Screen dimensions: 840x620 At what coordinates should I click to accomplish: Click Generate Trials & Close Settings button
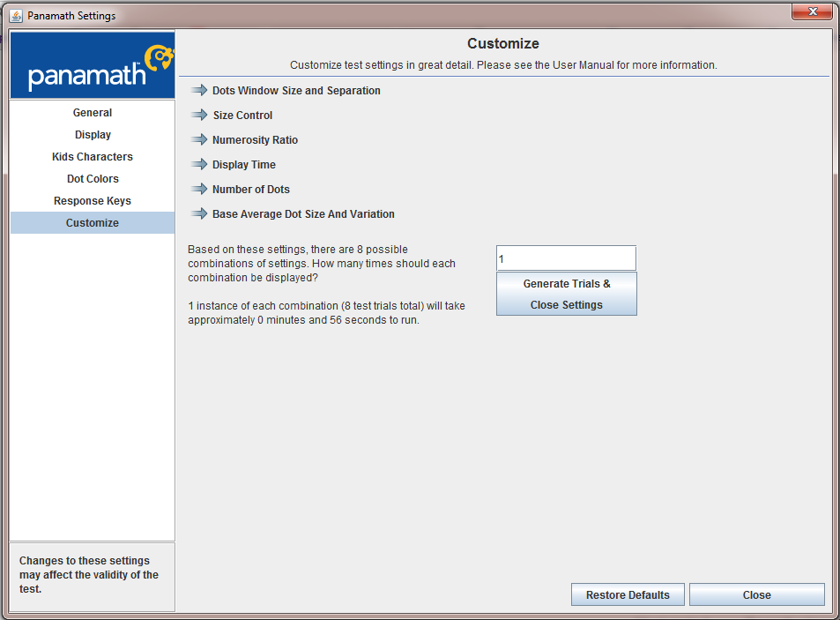(x=566, y=294)
